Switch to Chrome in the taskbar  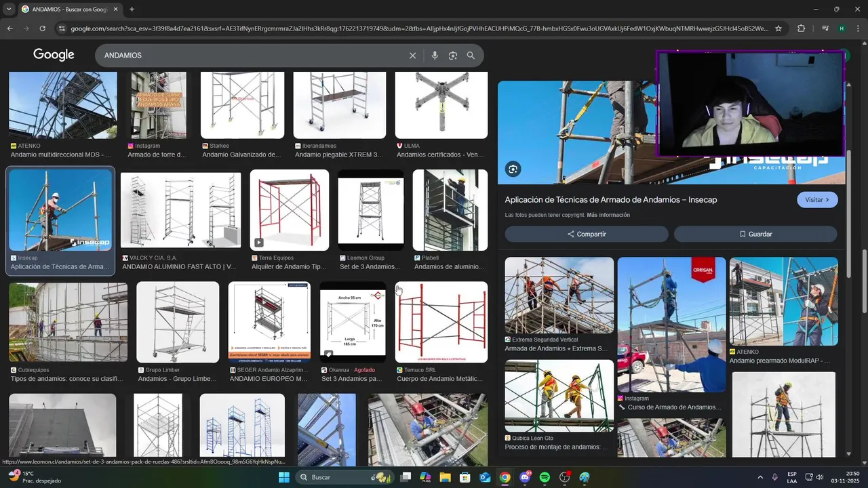(x=505, y=477)
